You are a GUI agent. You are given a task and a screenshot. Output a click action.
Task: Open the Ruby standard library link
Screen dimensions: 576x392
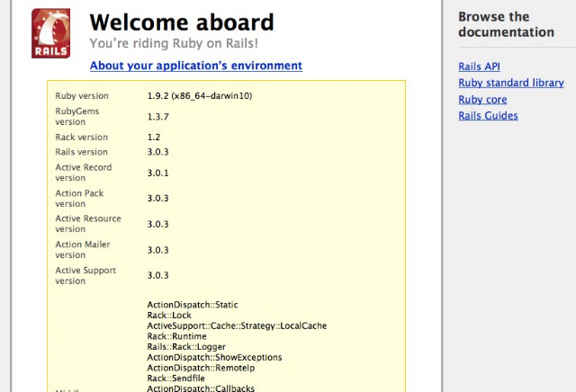click(x=511, y=83)
